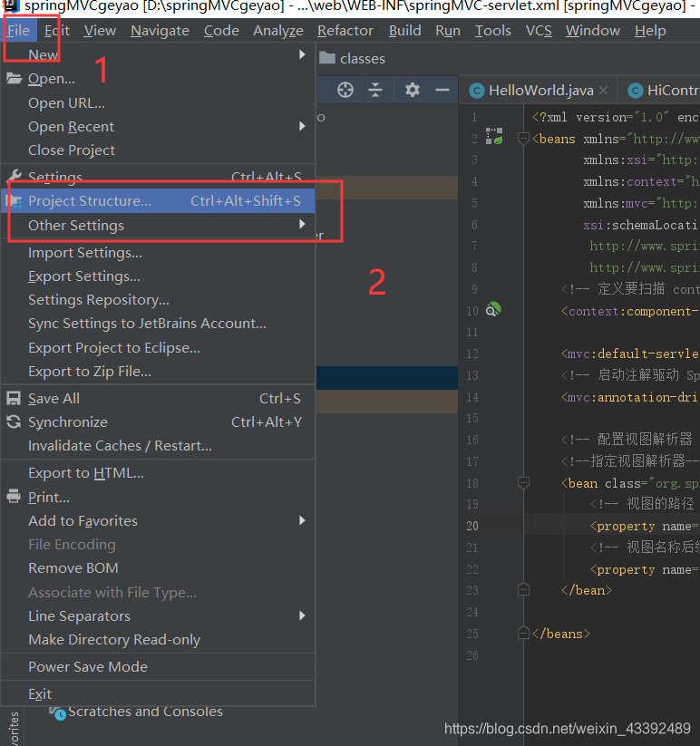The height and width of the screenshot is (746, 700).
Task: Open the Window menu
Action: tap(592, 31)
